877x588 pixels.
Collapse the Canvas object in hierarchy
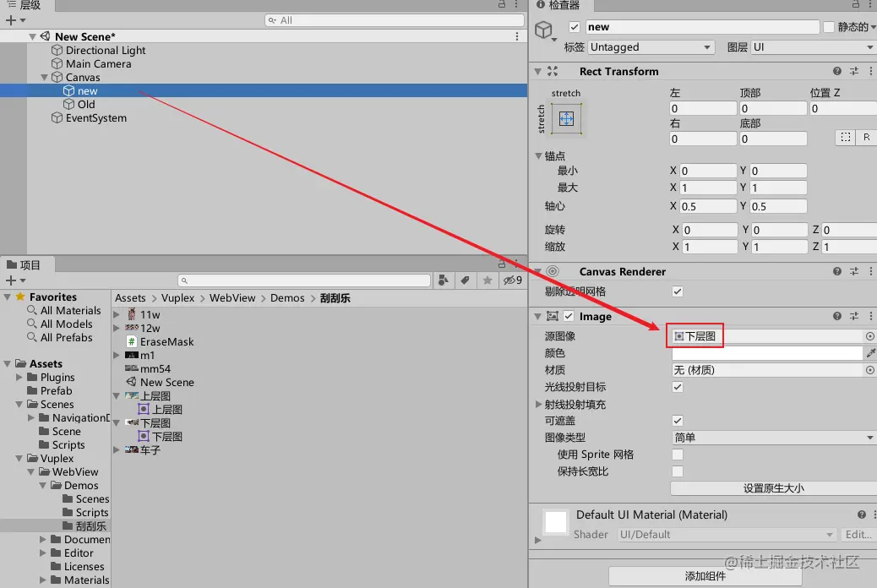[x=44, y=77]
